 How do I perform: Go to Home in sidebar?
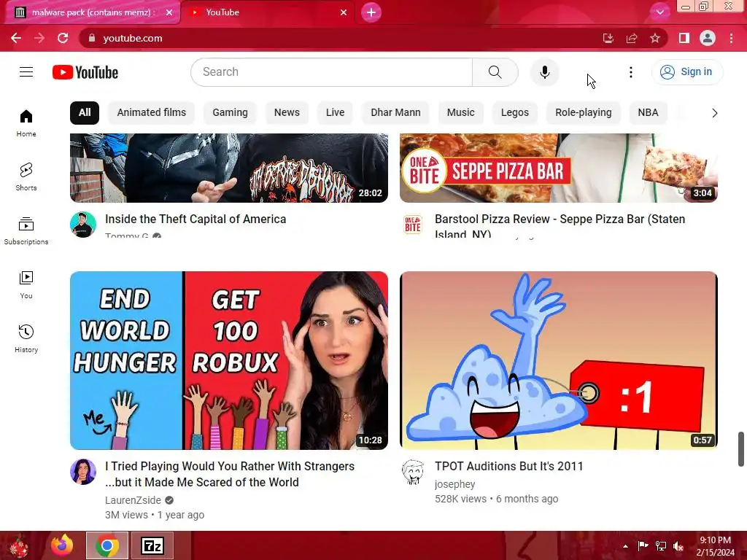[26, 122]
